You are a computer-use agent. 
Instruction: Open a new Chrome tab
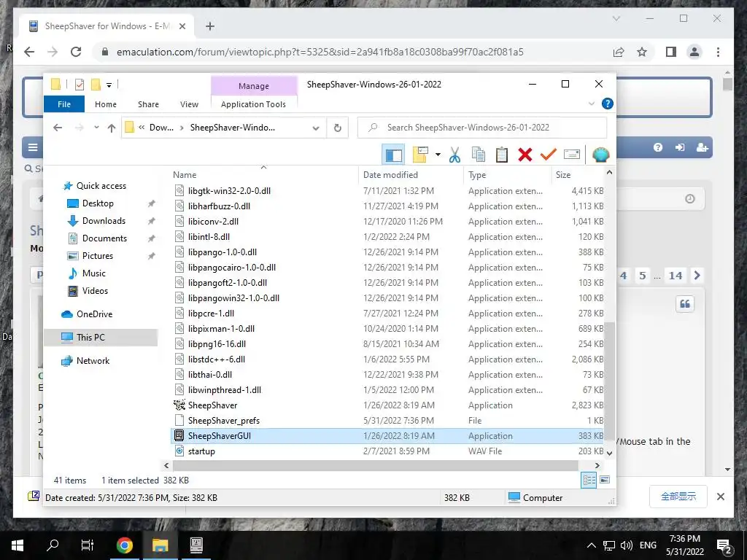coord(210,26)
